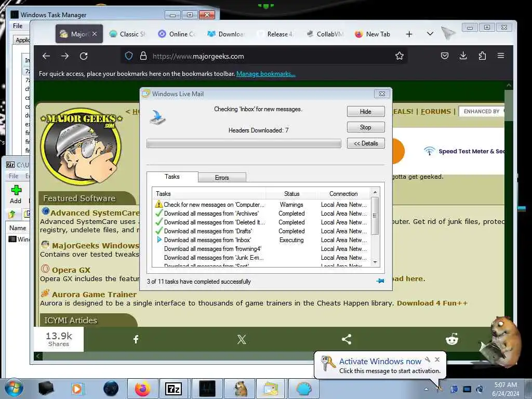Go back with Firefox back arrow
The height and width of the screenshot is (399, 532).
[x=46, y=56]
